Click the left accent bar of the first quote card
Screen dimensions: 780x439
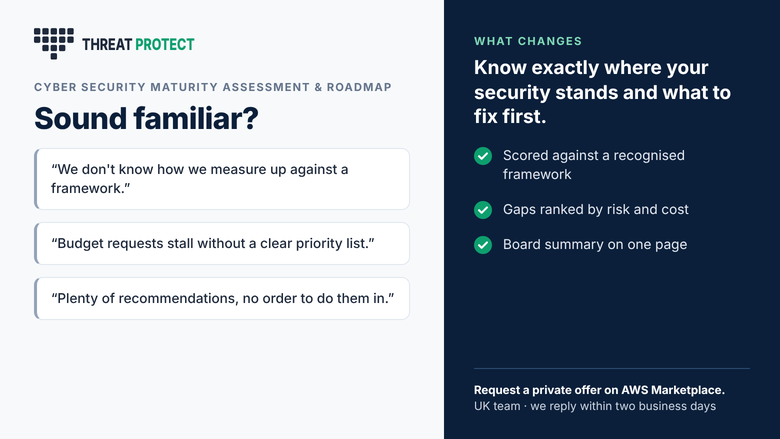(x=36, y=179)
